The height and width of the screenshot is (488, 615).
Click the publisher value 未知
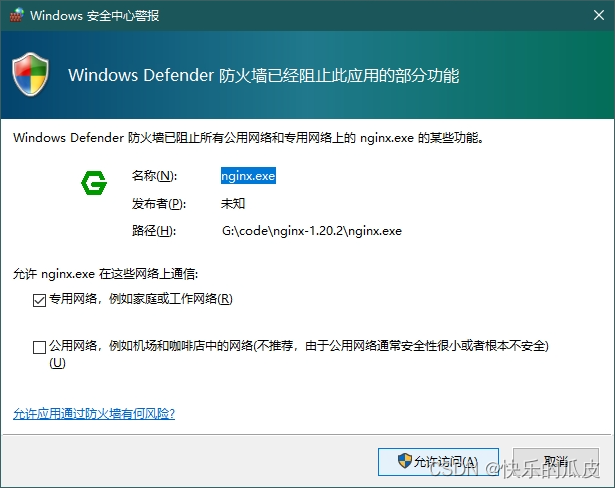[x=233, y=203]
